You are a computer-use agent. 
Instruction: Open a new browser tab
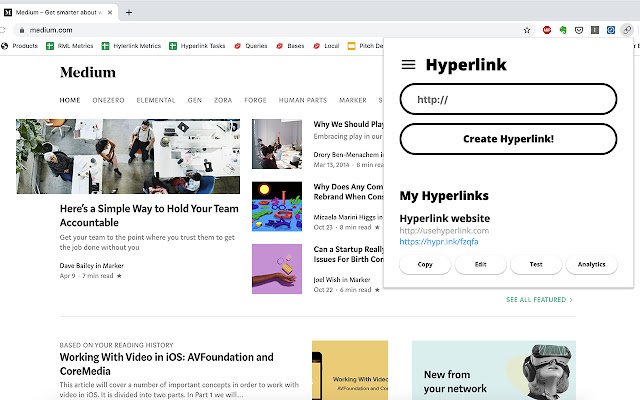click(x=129, y=12)
